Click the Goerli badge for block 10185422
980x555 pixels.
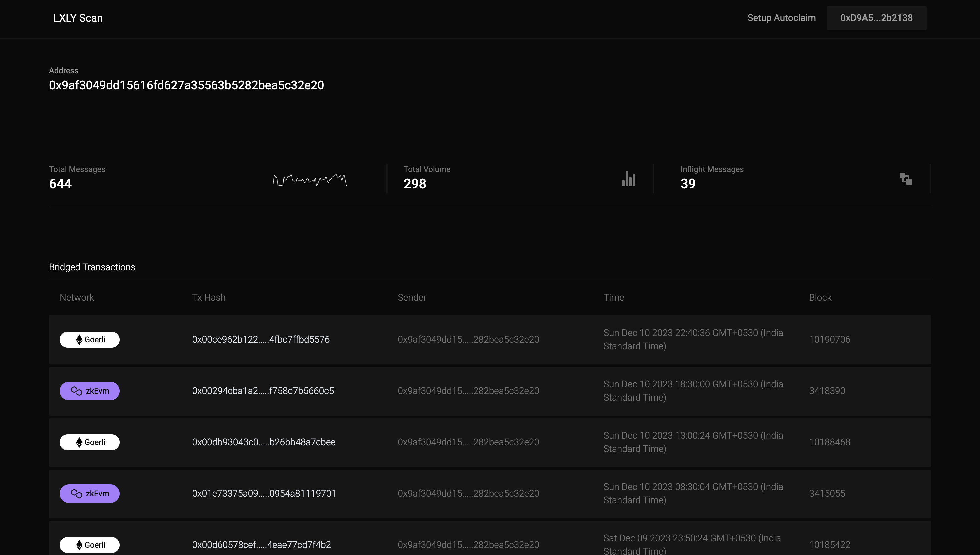(90, 545)
